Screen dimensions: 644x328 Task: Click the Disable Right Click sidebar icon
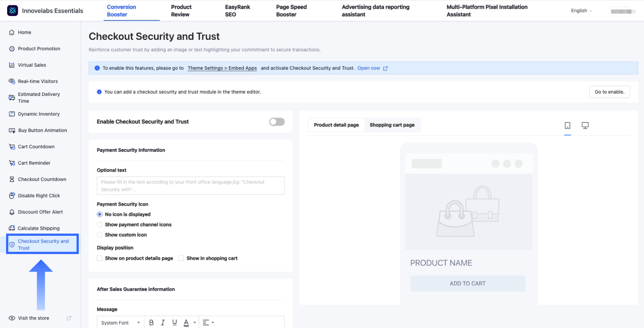coord(12,196)
